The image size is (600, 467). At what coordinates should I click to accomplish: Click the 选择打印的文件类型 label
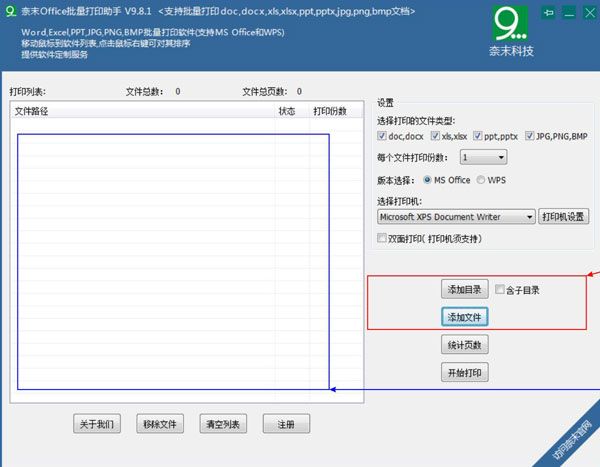[x=416, y=121]
